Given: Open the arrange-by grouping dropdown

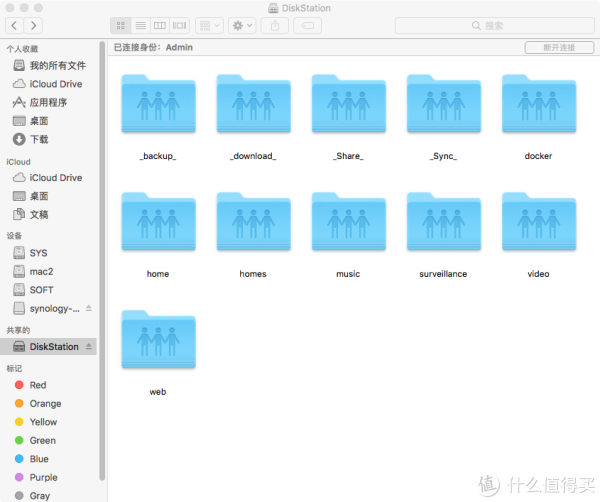Looking at the screenshot, I should pyautogui.click(x=209, y=25).
